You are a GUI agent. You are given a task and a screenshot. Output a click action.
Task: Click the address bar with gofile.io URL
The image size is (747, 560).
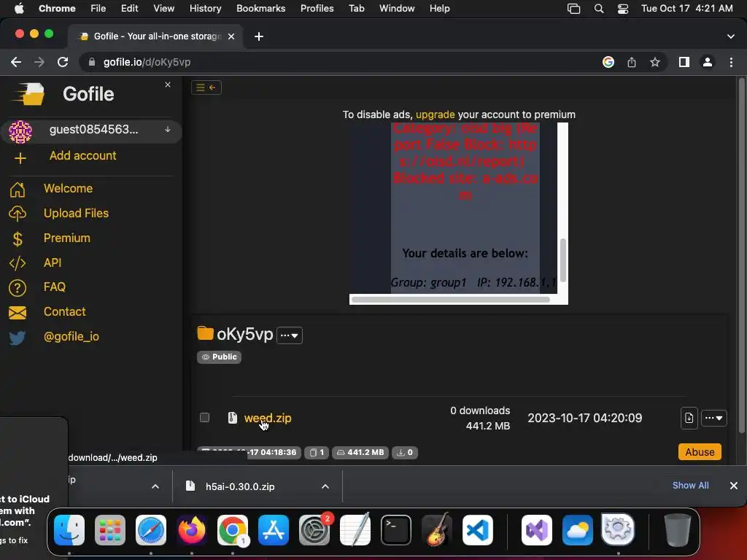341,63
